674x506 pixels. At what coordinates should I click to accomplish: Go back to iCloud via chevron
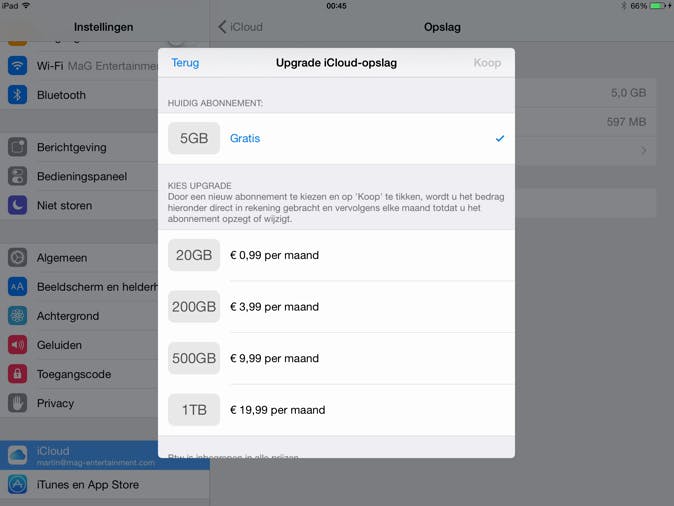click(x=240, y=27)
